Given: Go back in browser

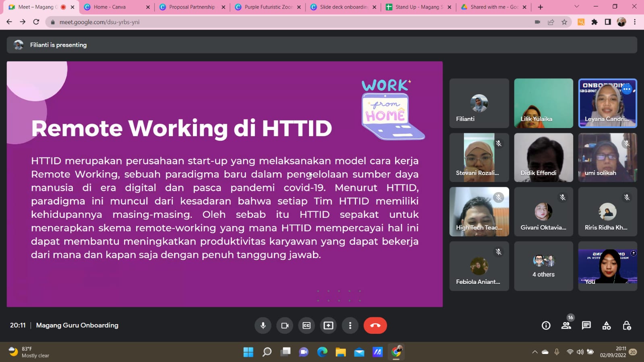Looking at the screenshot, I should click(9, 22).
